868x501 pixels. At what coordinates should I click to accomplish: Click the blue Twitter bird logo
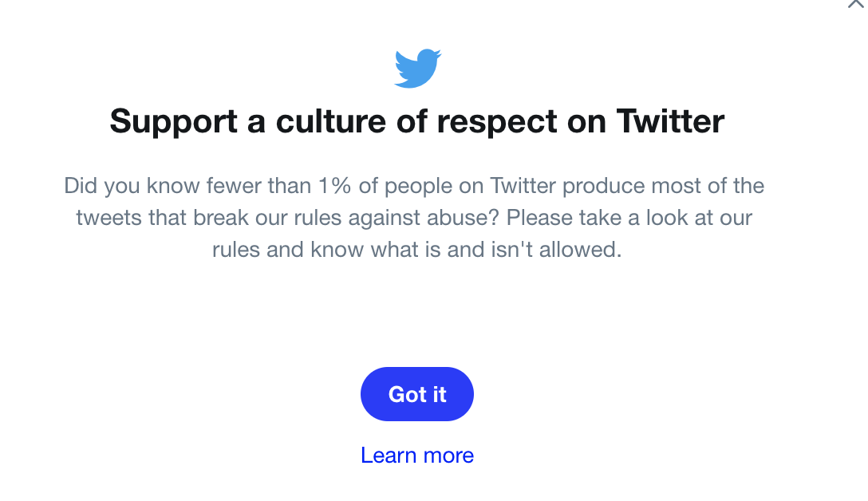coord(417,69)
